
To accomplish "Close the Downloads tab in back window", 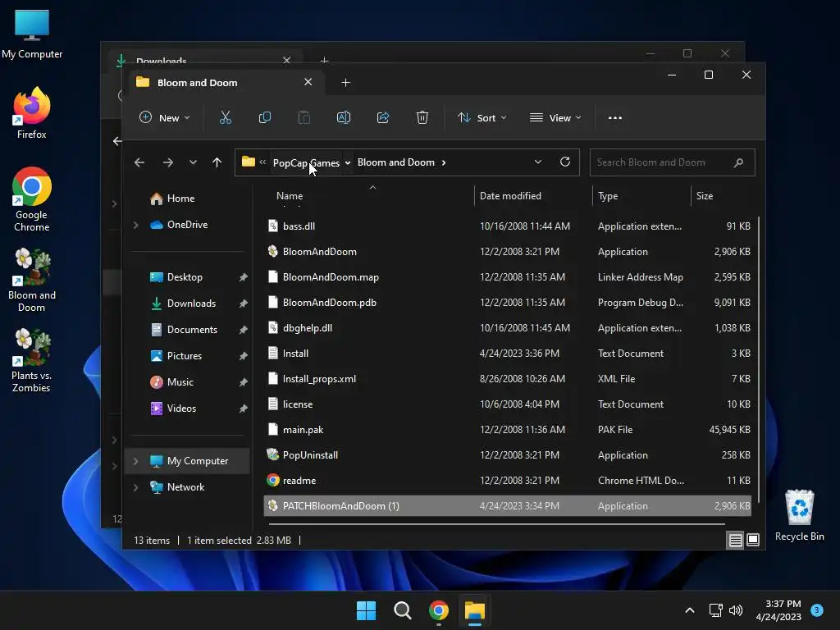I will pos(286,60).
